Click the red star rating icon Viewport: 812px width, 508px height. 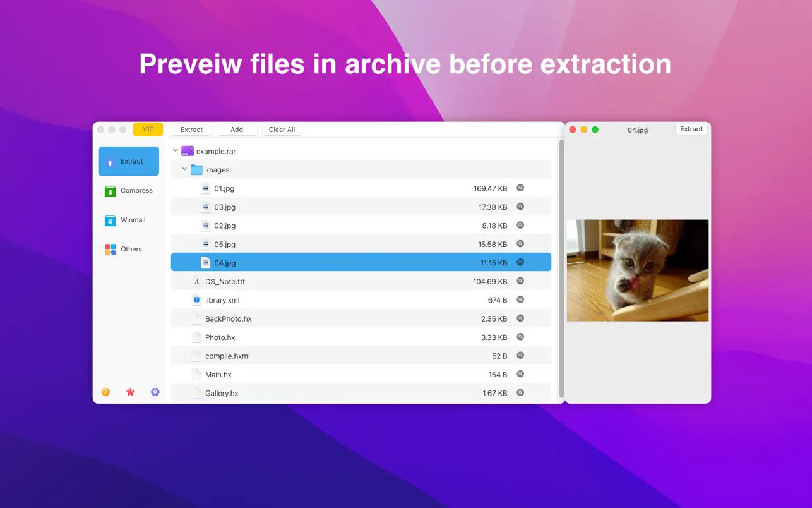pyautogui.click(x=130, y=392)
